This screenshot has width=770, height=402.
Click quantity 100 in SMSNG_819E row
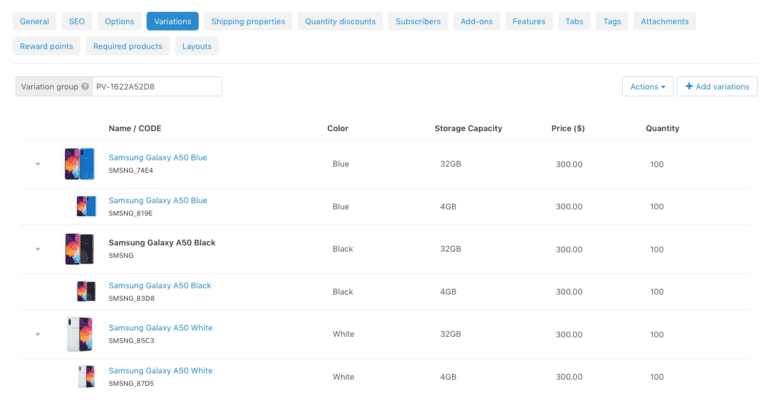(x=657, y=207)
